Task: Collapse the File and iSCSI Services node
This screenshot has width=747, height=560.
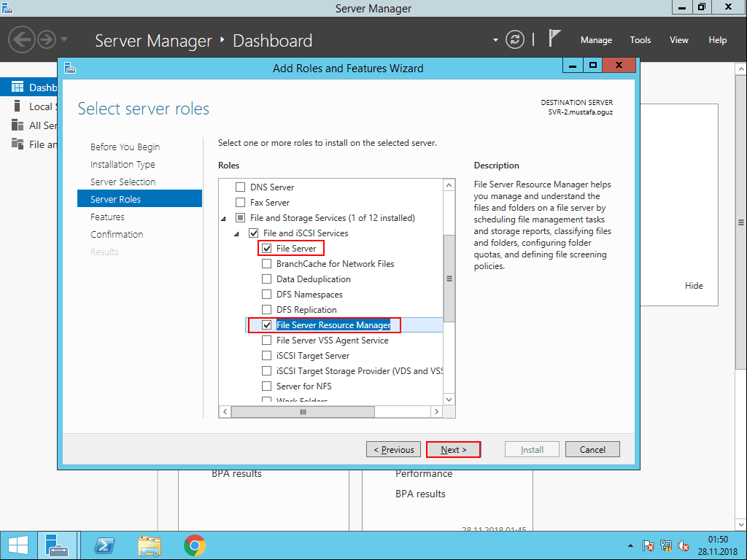Action: tap(236, 233)
